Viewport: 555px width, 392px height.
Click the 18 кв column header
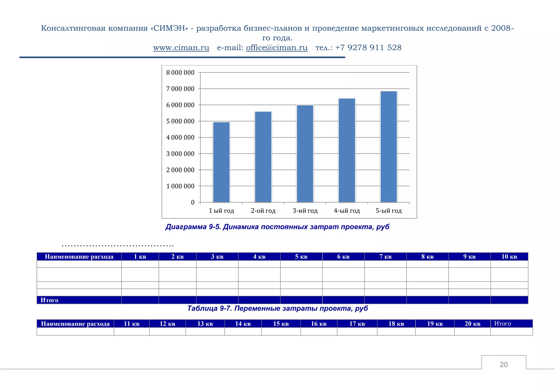coord(396,324)
